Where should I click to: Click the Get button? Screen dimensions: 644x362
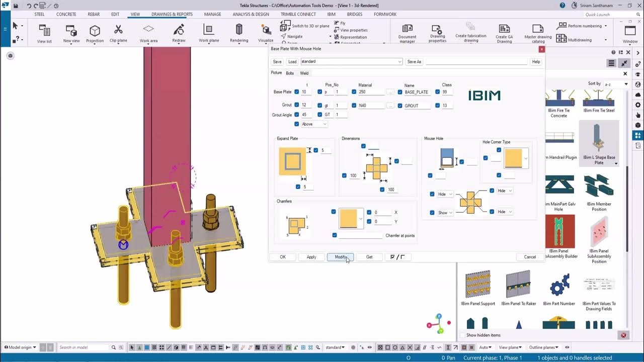(369, 257)
